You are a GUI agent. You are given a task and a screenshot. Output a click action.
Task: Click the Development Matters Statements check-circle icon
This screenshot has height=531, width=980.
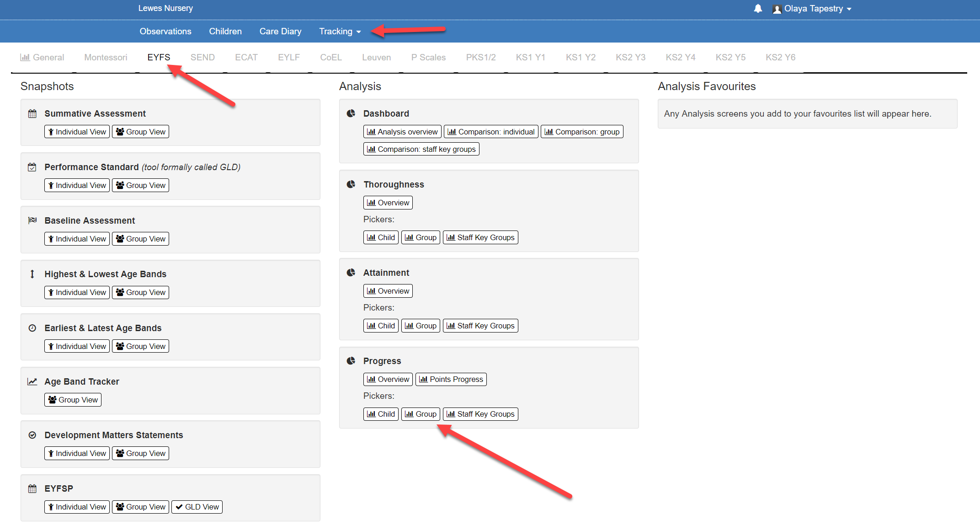(32, 435)
